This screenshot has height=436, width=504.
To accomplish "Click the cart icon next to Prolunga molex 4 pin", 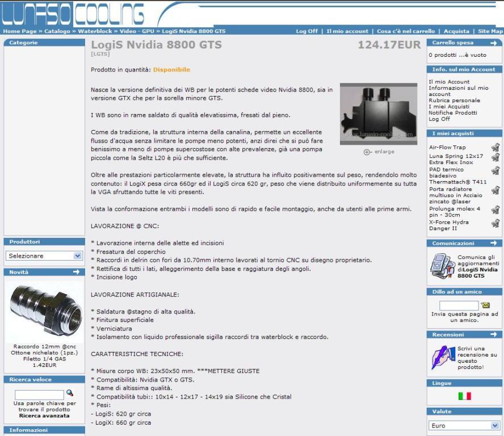I will (495, 209).
